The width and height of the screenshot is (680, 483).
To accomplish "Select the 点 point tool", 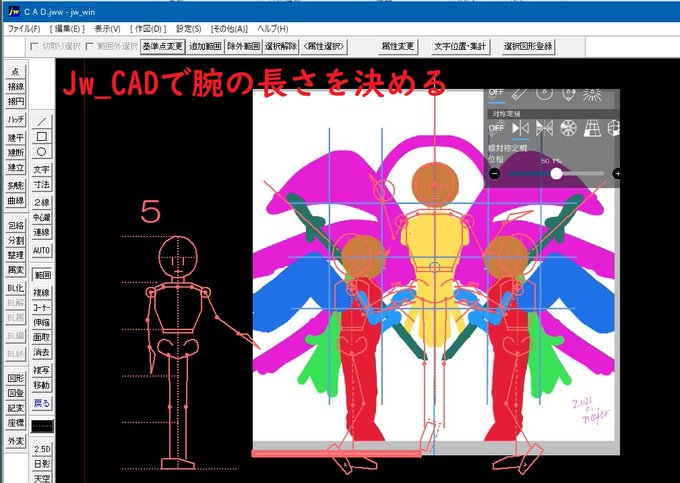I will click(x=16, y=72).
